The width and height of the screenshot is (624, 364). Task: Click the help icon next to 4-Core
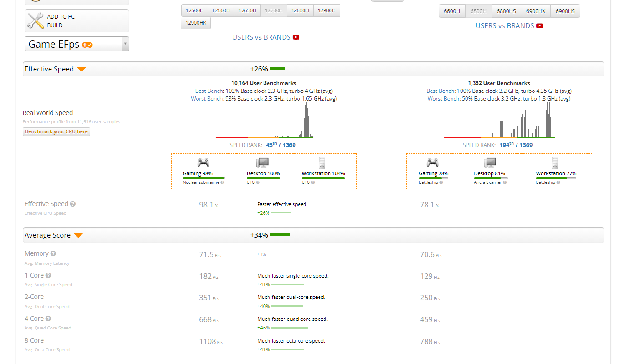click(x=48, y=318)
